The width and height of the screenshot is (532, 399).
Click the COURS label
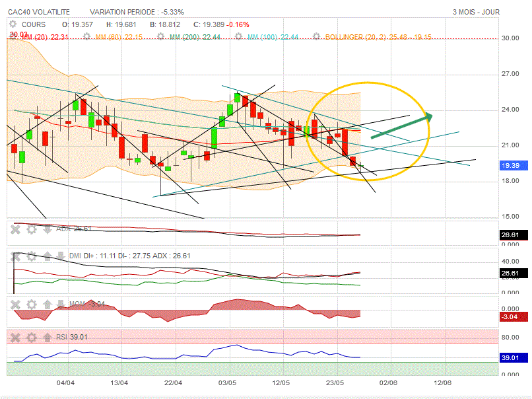[x=34, y=24]
